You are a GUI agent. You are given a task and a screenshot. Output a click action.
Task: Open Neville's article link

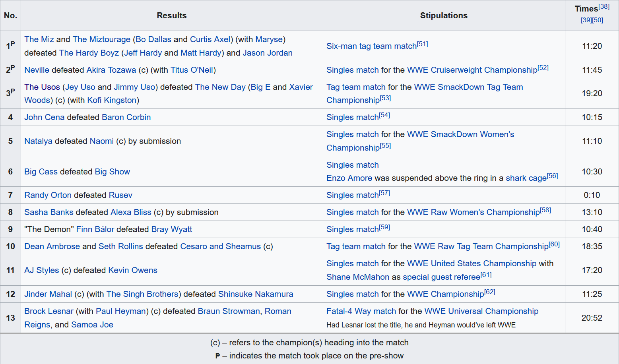coord(37,70)
